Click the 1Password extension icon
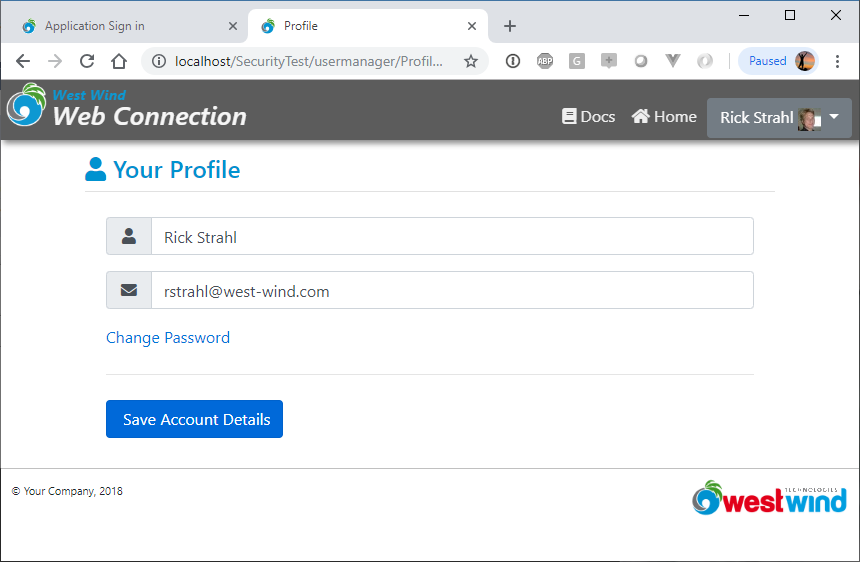Viewport: 860px width, 562px height. (x=513, y=61)
